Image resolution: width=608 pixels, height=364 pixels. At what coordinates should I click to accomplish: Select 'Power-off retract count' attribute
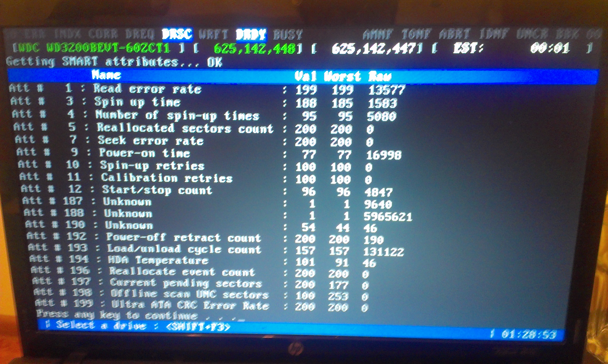click(184, 237)
